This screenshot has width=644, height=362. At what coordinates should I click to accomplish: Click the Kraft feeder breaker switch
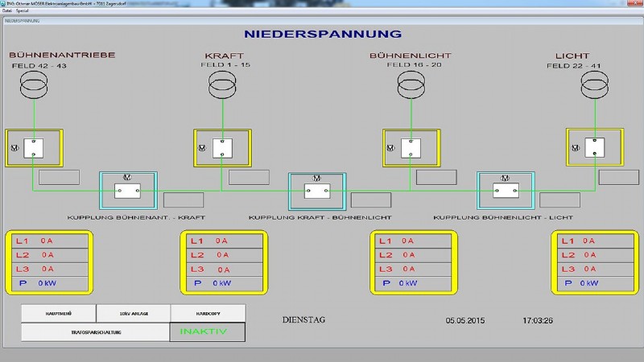click(x=221, y=148)
